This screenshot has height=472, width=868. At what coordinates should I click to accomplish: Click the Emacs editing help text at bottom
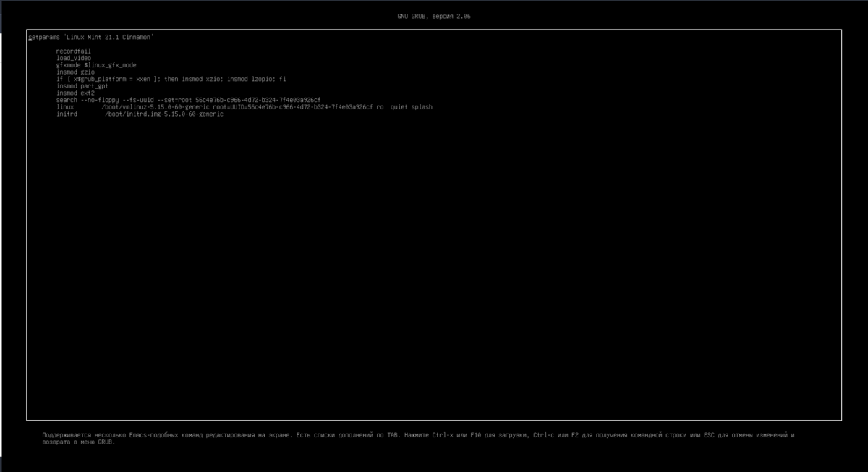pyautogui.click(x=418, y=439)
